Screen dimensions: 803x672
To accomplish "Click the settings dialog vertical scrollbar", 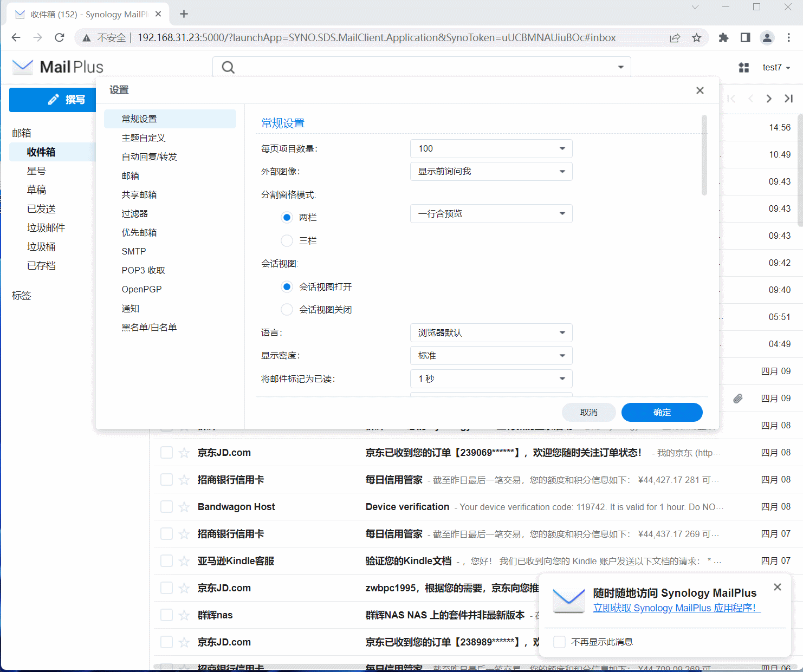I will 704,155.
